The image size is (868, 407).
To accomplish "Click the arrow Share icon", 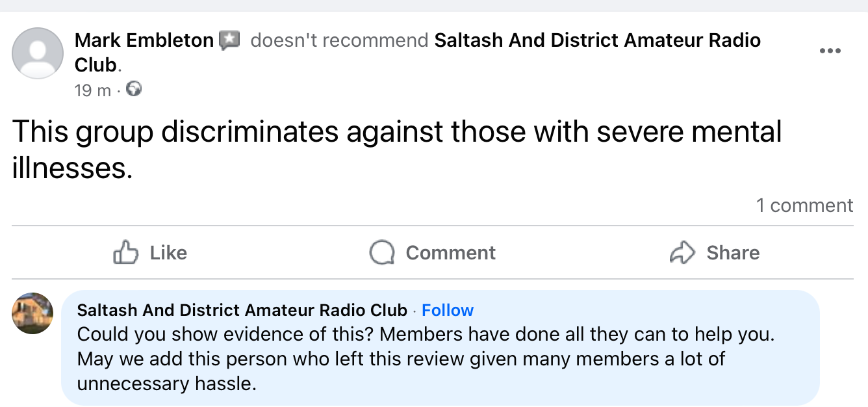I will 682,252.
